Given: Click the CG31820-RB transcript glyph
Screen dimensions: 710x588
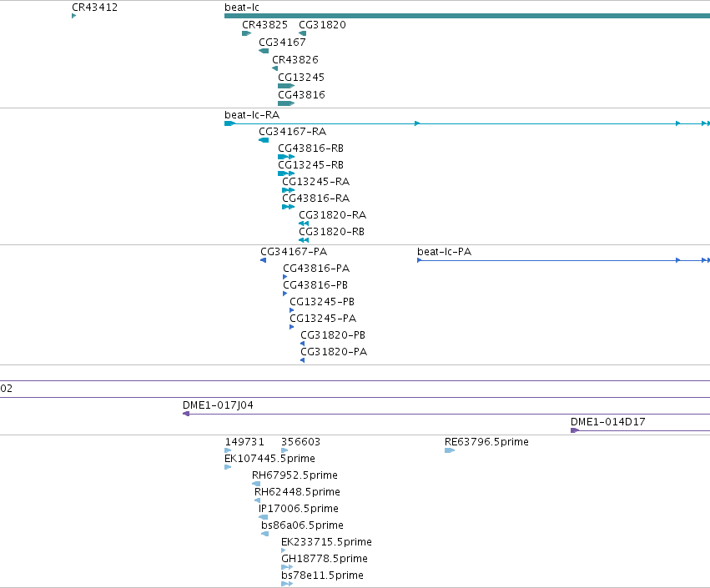Looking at the screenshot, I should 304,240.
